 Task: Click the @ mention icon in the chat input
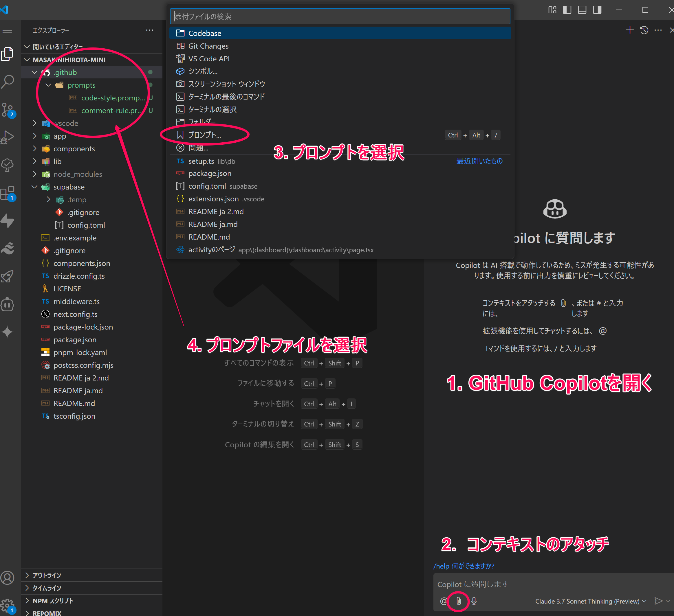443,601
